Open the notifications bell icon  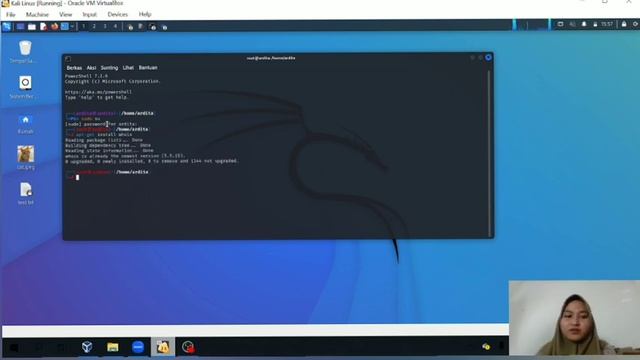584,24
